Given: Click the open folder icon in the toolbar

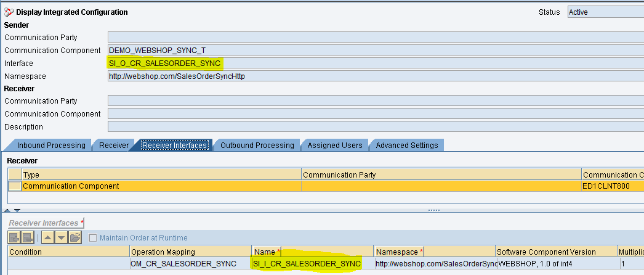Looking at the screenshot, I should tap(75, 237).
